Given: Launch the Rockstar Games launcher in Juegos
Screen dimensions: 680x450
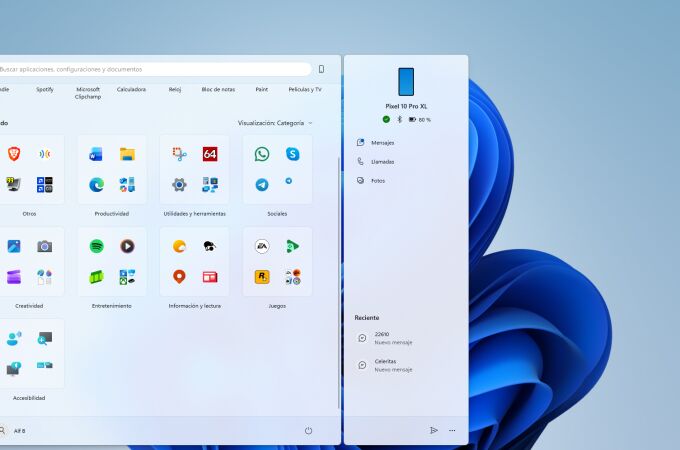Looking at the screenshot, I should coord(262,277).
